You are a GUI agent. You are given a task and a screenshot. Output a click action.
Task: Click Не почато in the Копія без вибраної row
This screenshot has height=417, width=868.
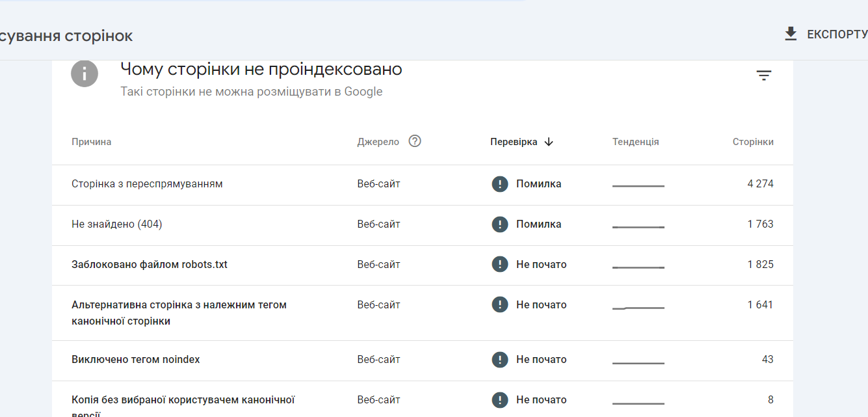(x=541, y=400)
